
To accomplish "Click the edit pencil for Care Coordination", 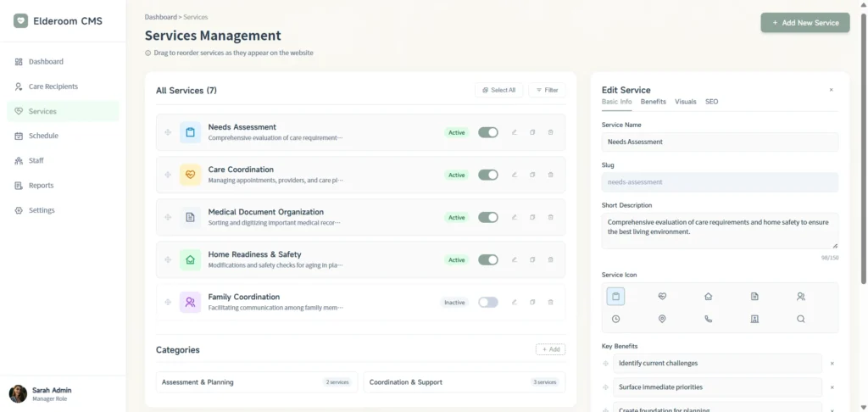I will pos(514,175).
